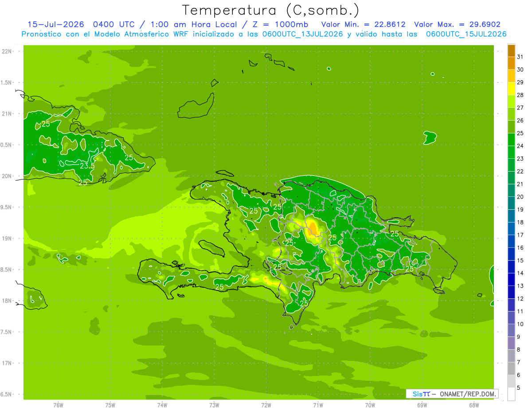Select the "Z = 1000mb" level label
The height and width of the screenshot is (411, 532).
(281, 24)
